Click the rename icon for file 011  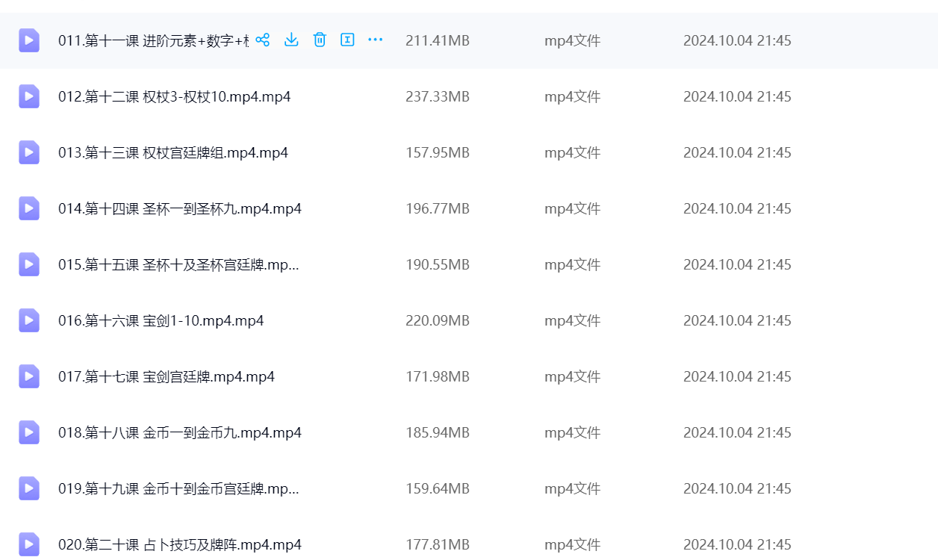pos(347,40)
